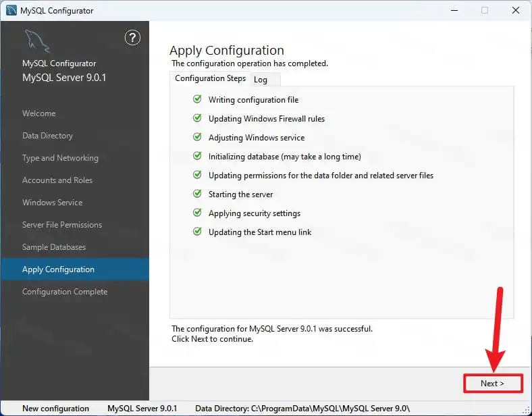Screen dimensions: 532x416
Task: Click the checkmark beside Updating permissions step
Action: 197,175
